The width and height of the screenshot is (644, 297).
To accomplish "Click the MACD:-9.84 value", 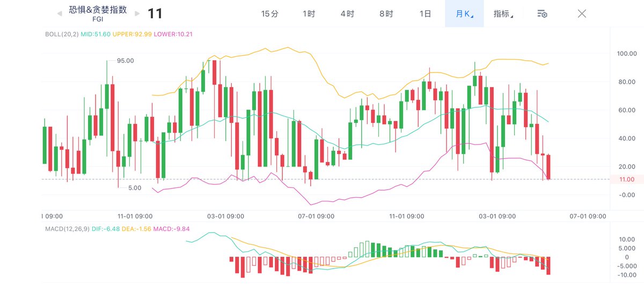I will [172, 228].
